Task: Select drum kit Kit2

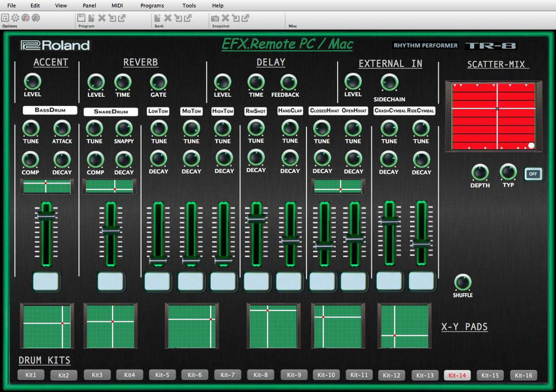Action: 63,375
